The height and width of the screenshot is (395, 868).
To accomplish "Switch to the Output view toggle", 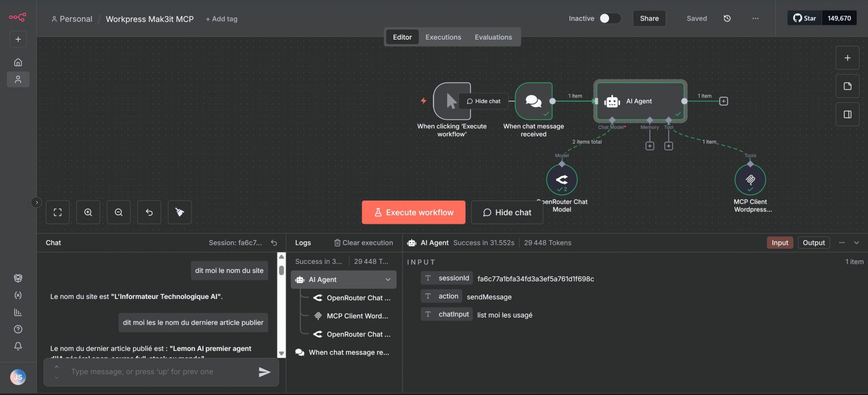I will pos(814,242).
